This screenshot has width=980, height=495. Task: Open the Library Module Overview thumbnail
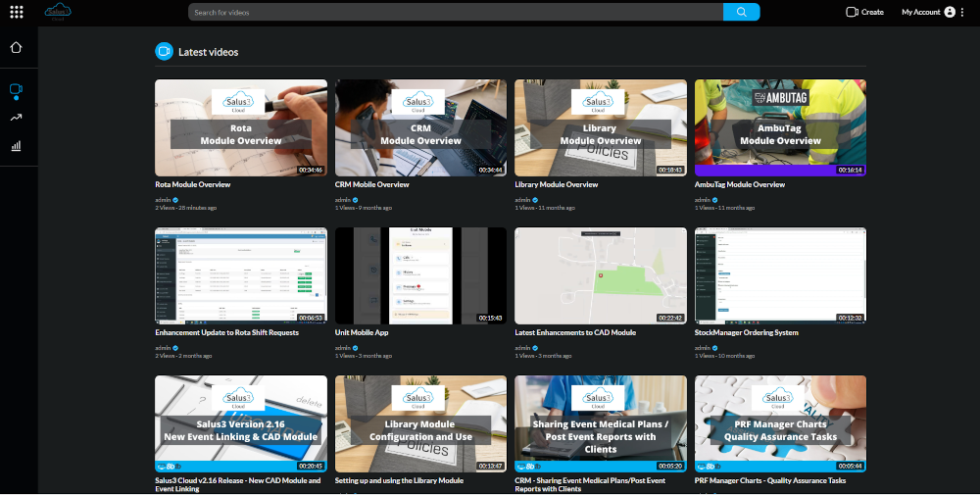click(601, 127)
